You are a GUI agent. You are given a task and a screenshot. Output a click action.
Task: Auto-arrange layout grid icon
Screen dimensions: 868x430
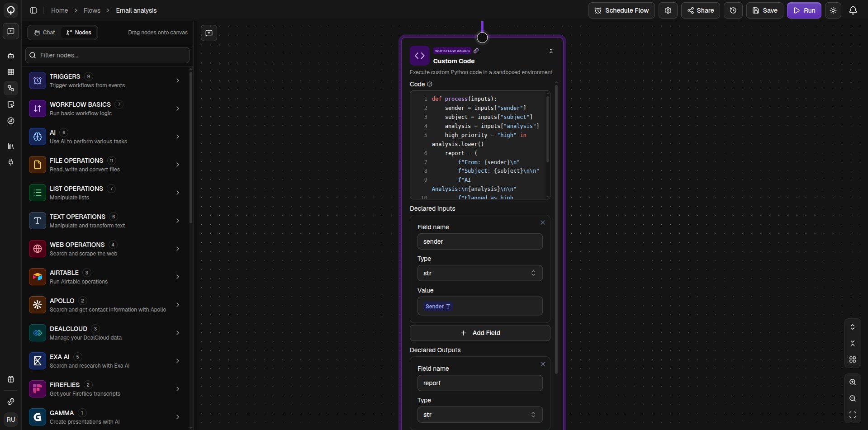point(853,359)
